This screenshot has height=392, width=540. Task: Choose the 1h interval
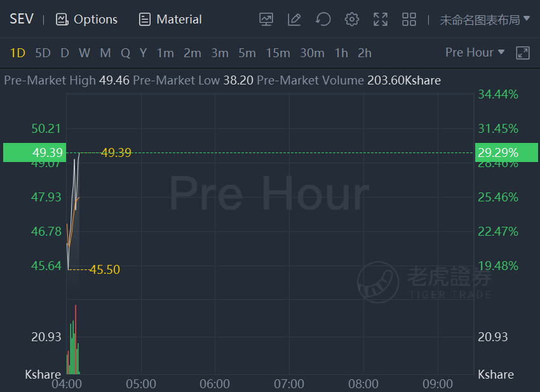pyautogui.click(x=341, y=53)
